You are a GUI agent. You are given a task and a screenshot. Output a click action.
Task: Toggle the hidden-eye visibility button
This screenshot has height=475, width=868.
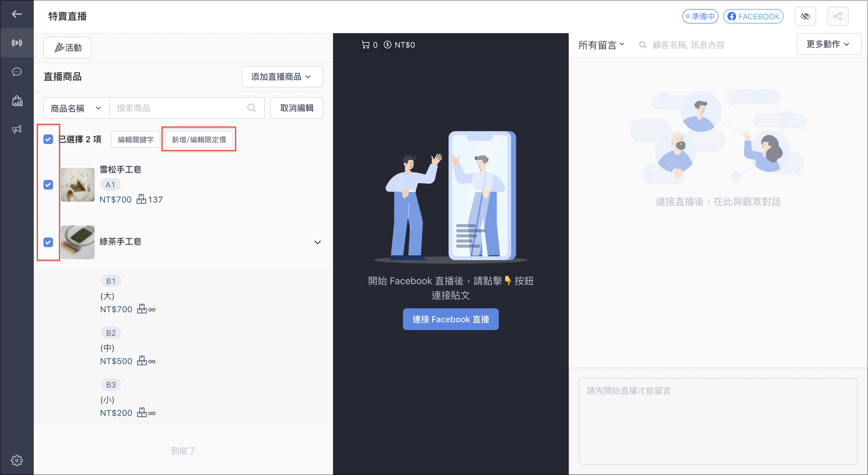pyautogui.click(x=805, y=16)
